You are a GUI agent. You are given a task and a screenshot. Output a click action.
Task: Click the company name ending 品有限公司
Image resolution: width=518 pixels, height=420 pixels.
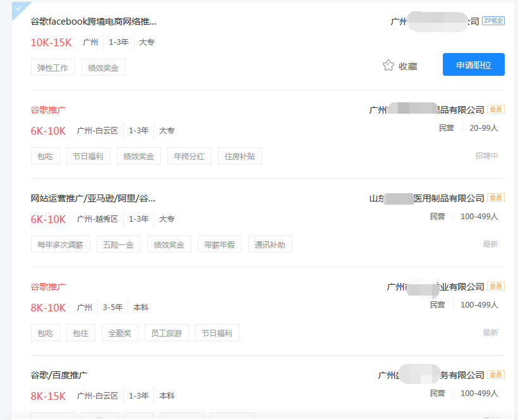coord(426,110)
